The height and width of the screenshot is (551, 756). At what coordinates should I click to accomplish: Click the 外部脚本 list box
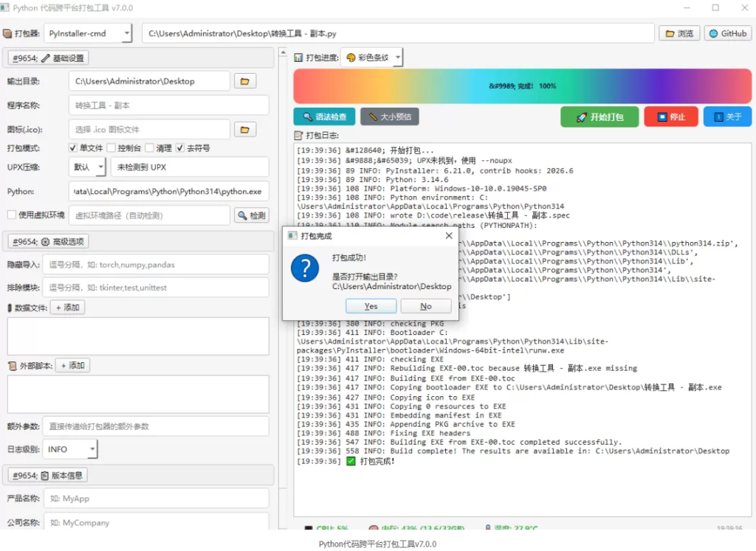(x=138, y=394)
